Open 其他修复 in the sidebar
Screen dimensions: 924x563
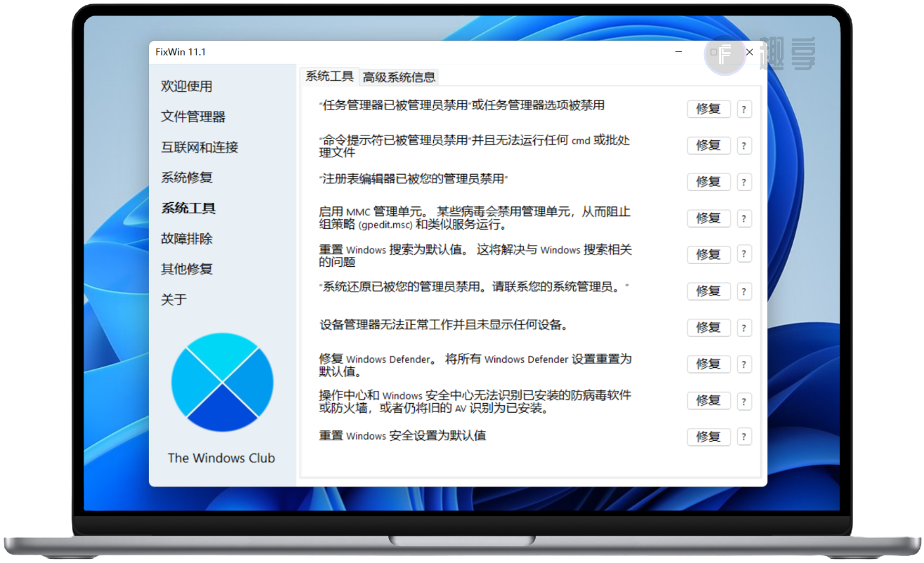click(x=187, y=269)
